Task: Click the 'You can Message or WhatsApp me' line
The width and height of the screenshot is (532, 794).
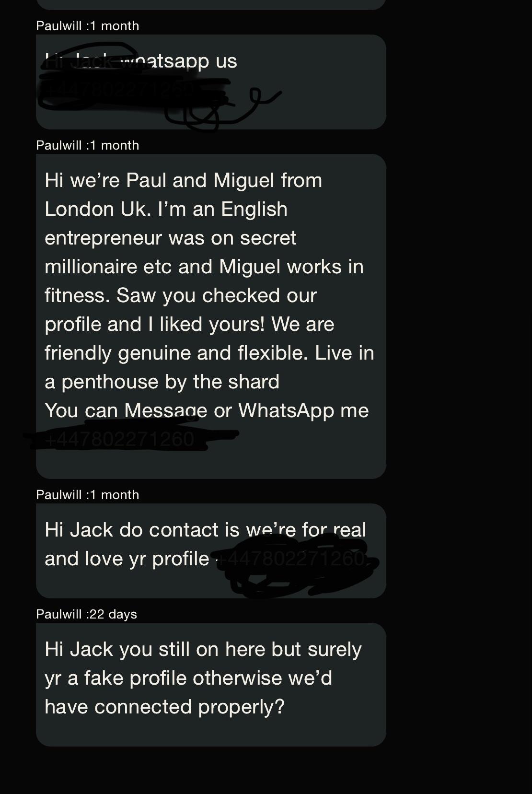Action: (207, 410)
